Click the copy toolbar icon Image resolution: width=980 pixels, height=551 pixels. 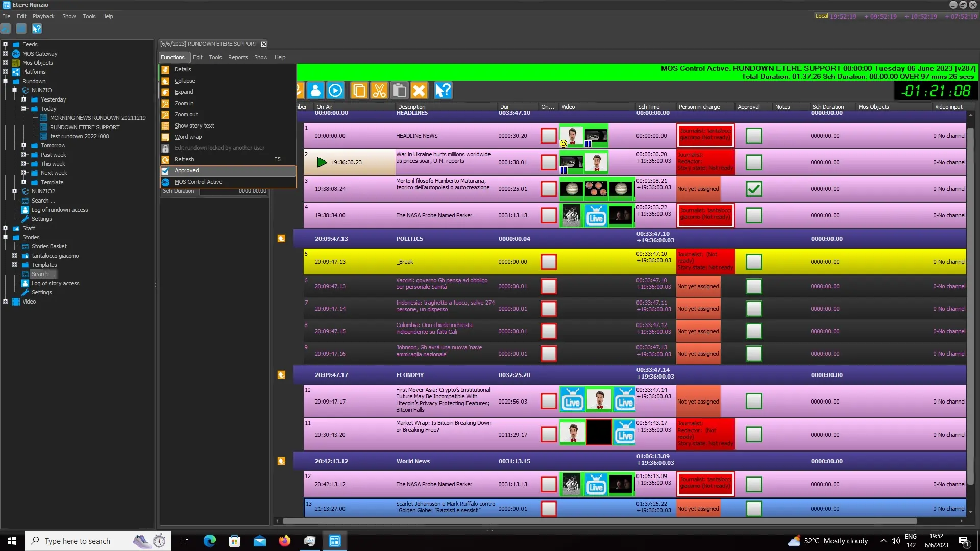point(359,91)
